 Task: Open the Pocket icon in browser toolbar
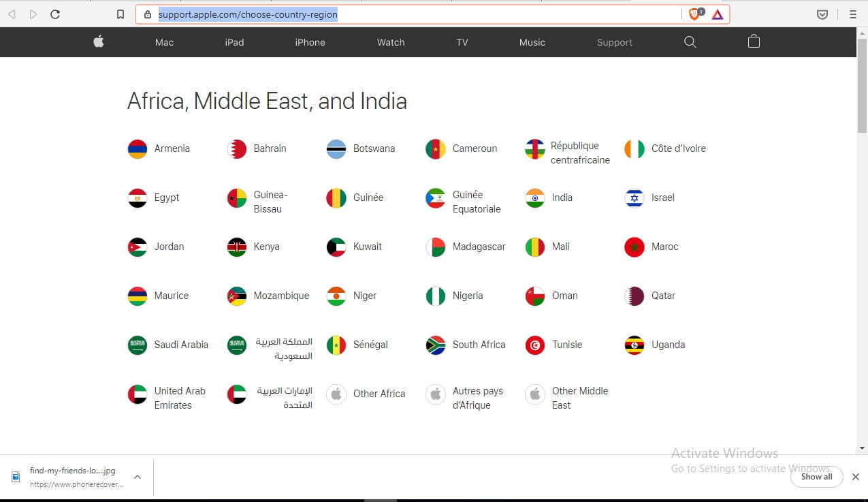pos(822,14)
